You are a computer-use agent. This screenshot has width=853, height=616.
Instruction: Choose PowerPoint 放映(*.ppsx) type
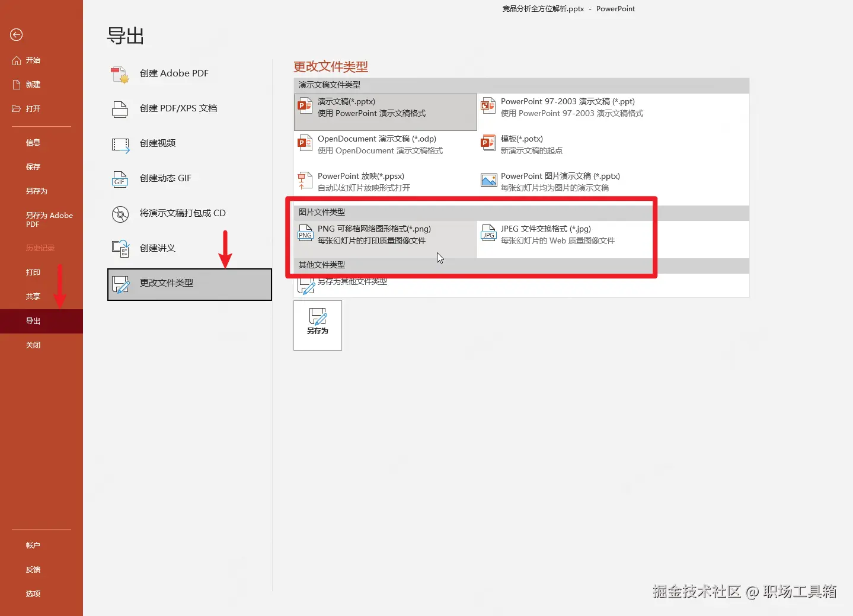pos(385,187)
